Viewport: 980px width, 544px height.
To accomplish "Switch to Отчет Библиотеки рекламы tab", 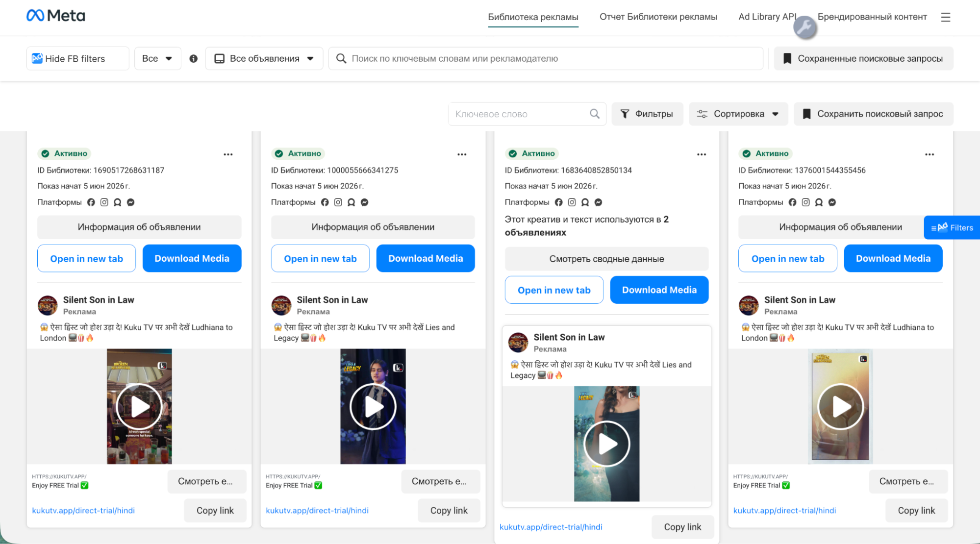I will pos(658,17).
